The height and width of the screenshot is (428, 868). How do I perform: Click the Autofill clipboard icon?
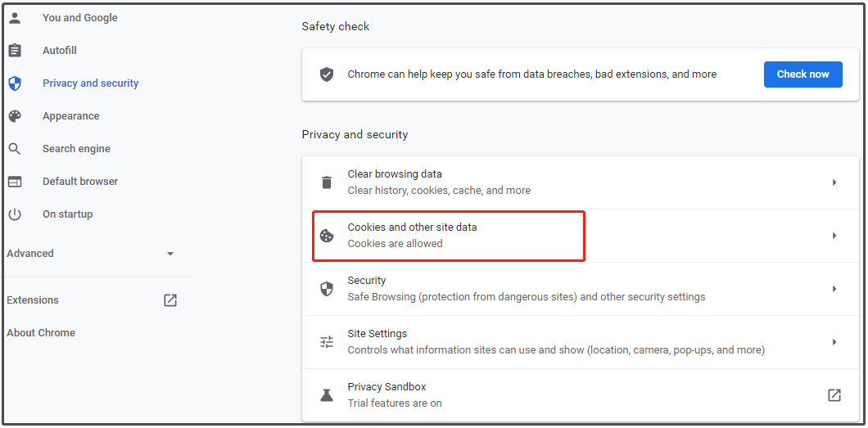(15, 50)
